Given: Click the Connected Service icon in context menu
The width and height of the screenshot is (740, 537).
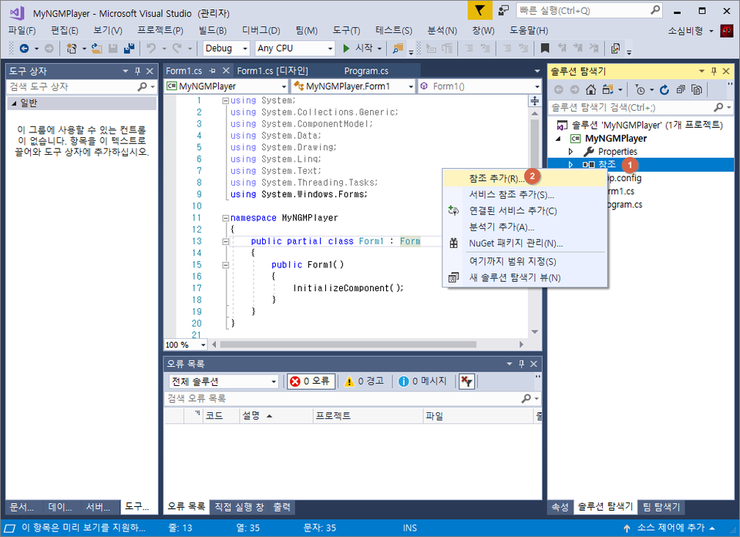Looking at the screenshot, I should [454, 210].
